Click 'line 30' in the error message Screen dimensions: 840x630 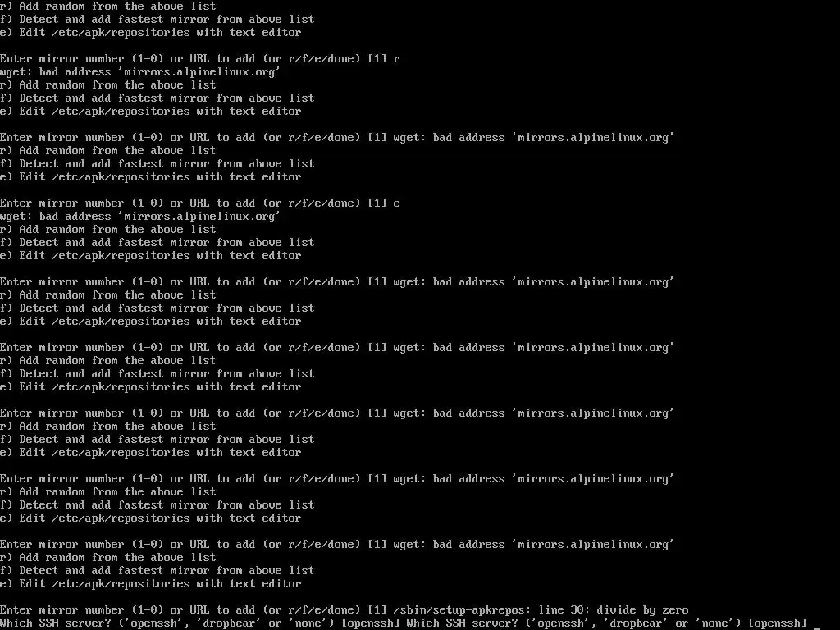[561, 609]
